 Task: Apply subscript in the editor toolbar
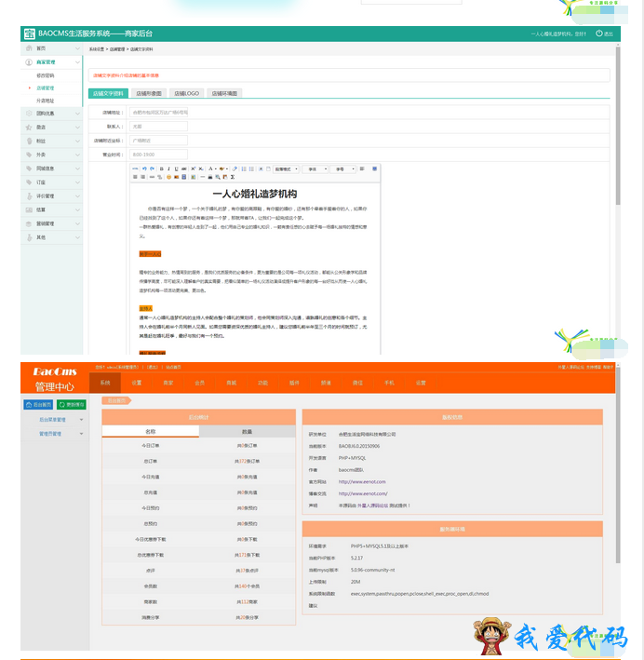(201, 168)
